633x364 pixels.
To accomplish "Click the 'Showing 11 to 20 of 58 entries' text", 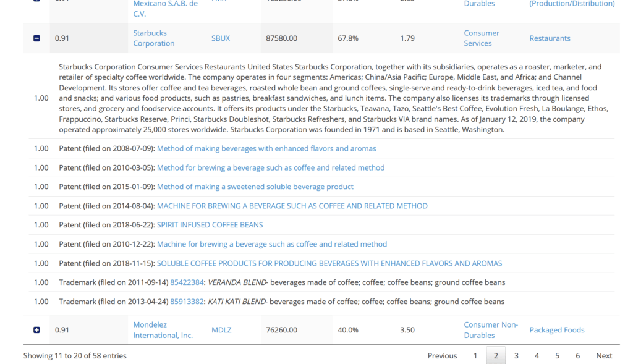I will (x=75, y=355).
